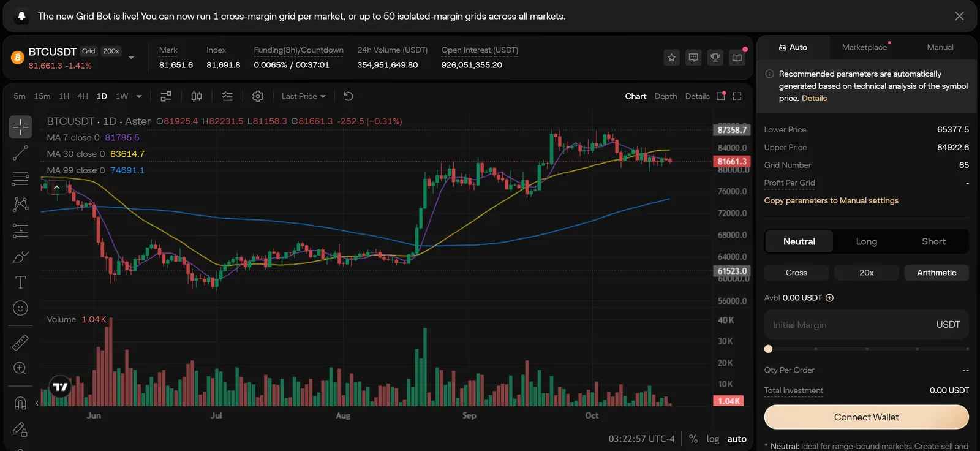Expand more timeframes dropdown after 1W
This screenshot has width=980, height=451.
pyautogui.click(x=139, y=96)
